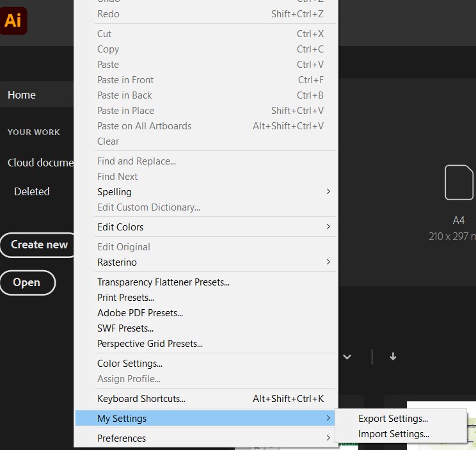
Task: Select Paste on All Artboards entry
Action: tap(205, 125)
